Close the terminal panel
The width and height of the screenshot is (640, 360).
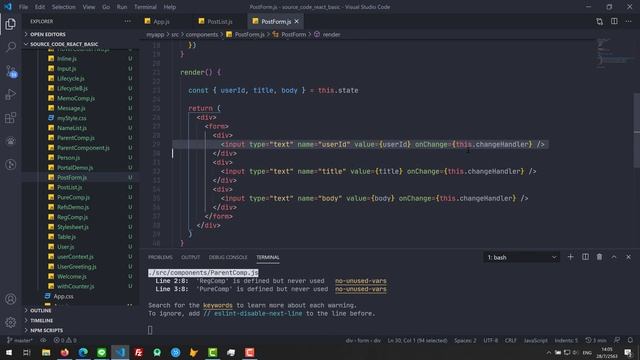[628, 257]
